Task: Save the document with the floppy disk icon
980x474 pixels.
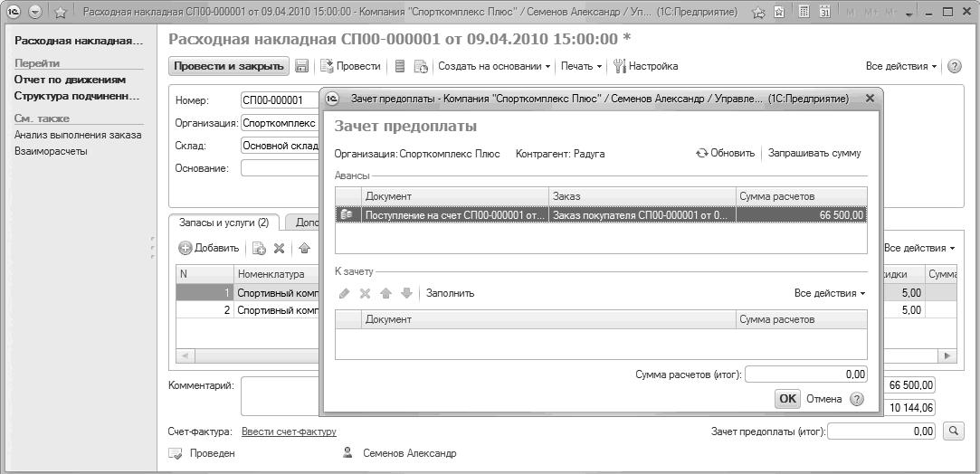Action: point(302,66)
